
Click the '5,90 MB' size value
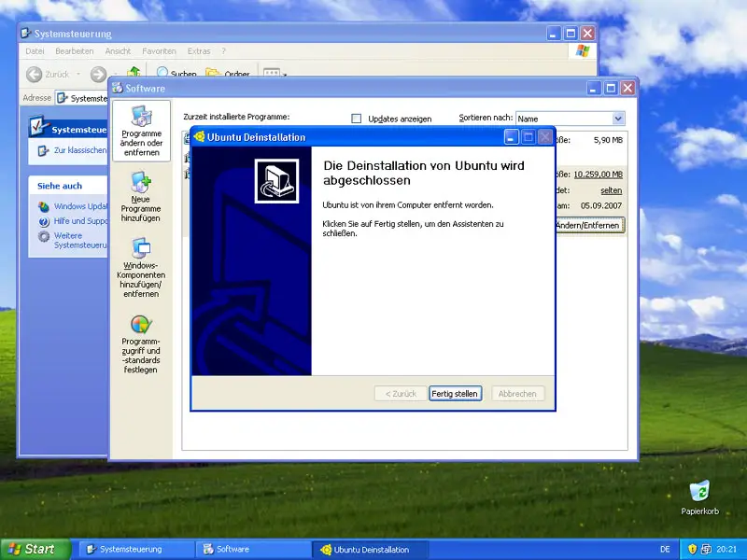pos(608,140)
